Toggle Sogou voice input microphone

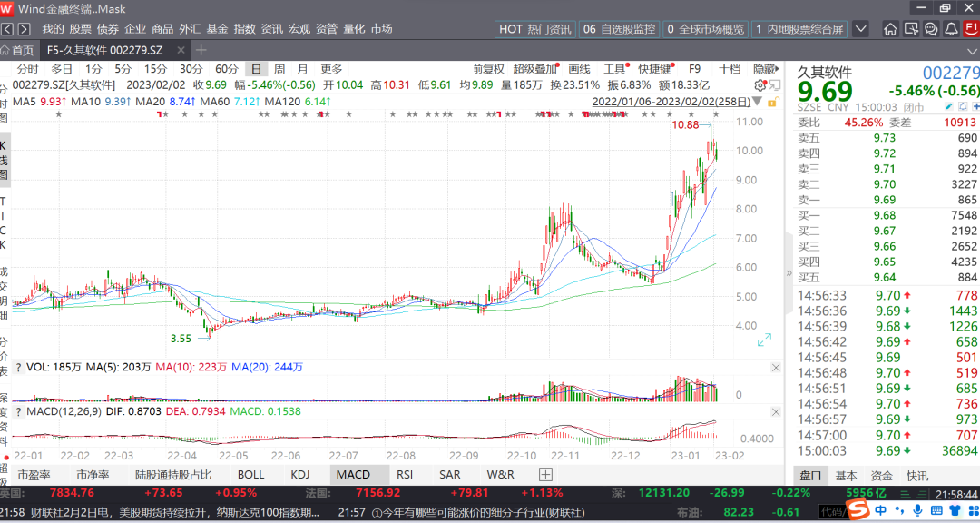(x=917, y=510)
